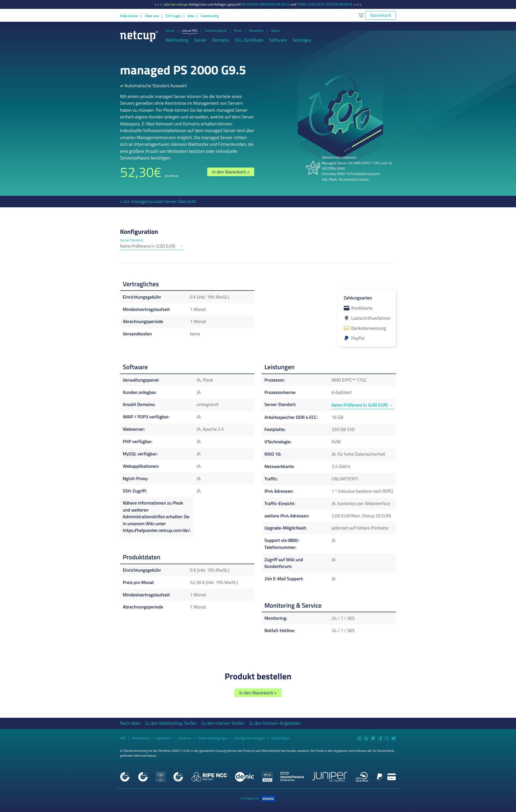Go back to managed private Server Übersicht

[x=158, y=202]
